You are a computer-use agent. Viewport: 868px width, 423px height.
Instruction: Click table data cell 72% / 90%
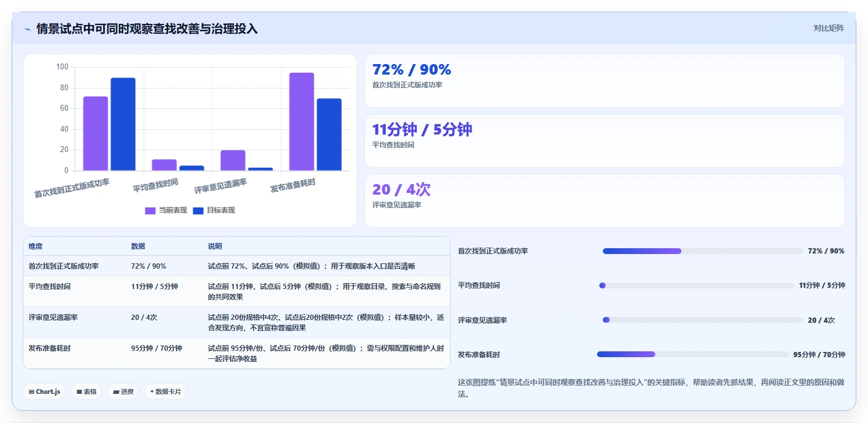tap(149, 266)
